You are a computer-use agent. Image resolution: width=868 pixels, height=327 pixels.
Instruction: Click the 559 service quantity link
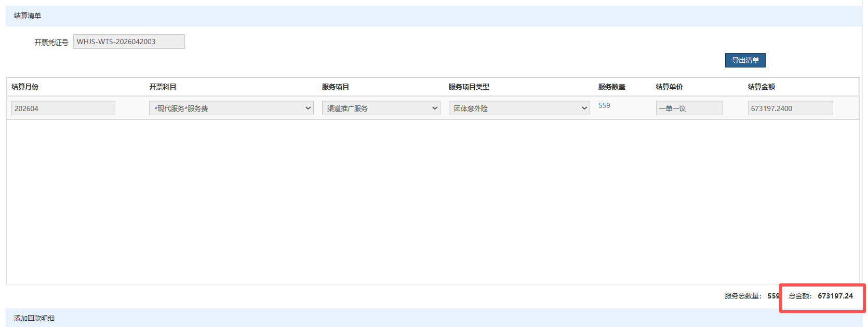click(604, 105)
